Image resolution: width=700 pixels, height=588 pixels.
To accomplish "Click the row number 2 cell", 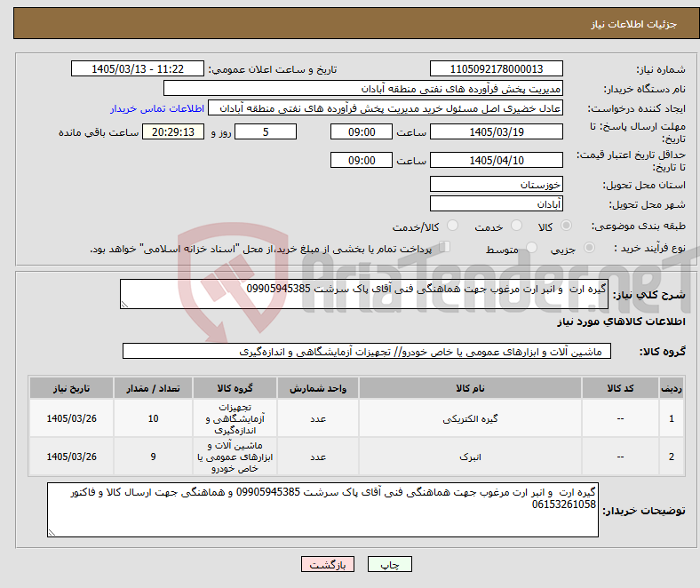I will tap(672, 457).
